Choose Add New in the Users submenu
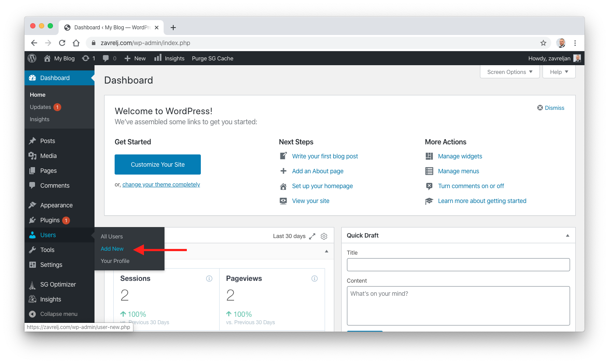 click(x=112, y=248)
